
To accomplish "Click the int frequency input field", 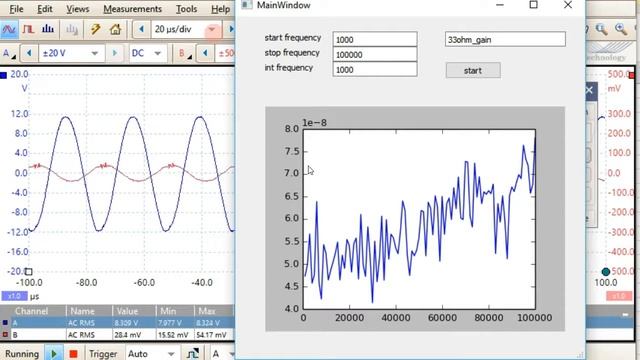I will coord(375,69).
